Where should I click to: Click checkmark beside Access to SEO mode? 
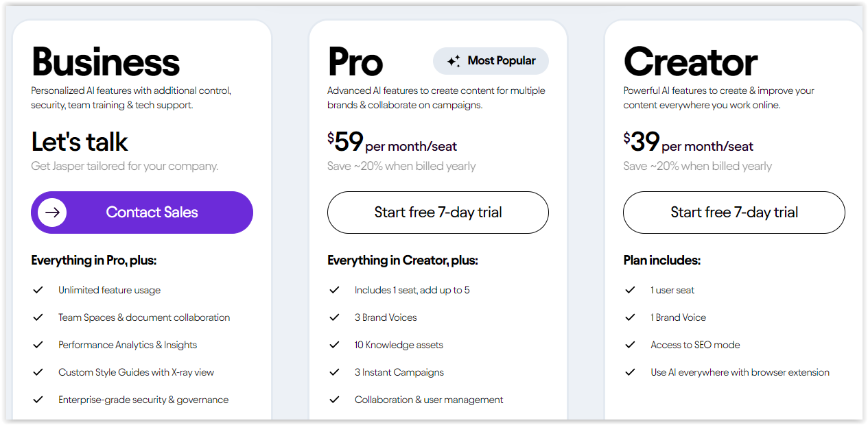631,345
